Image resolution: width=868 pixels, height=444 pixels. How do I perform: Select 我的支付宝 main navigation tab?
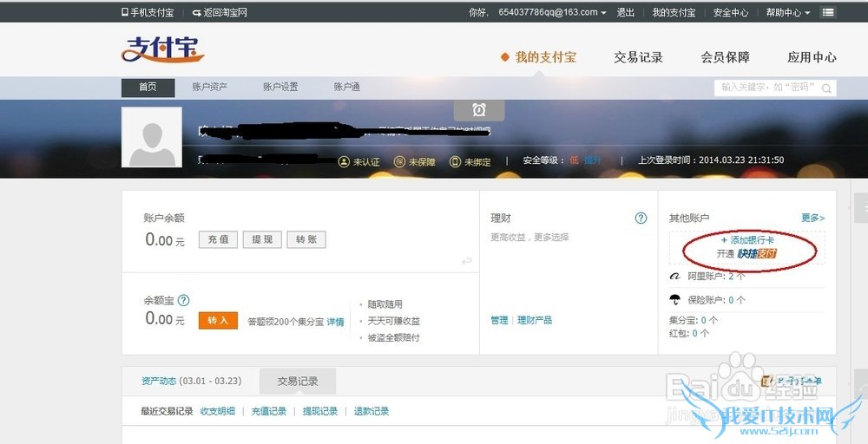[545, 57]
